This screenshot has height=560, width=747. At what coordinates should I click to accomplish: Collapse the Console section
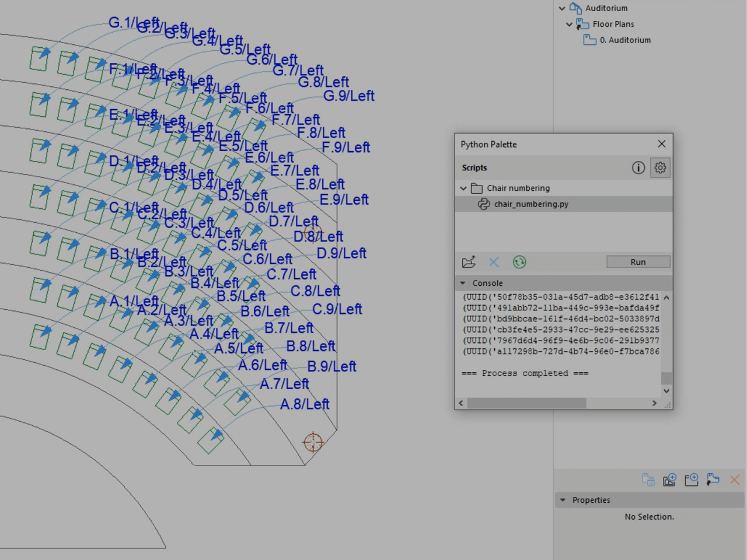[463, 283]
